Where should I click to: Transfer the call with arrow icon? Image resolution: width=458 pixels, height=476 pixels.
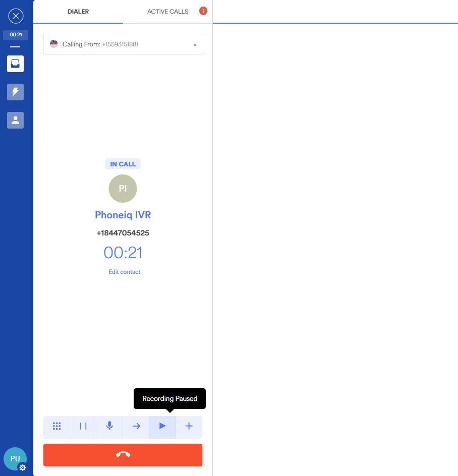pyautogui.click(x=136, y=426)
